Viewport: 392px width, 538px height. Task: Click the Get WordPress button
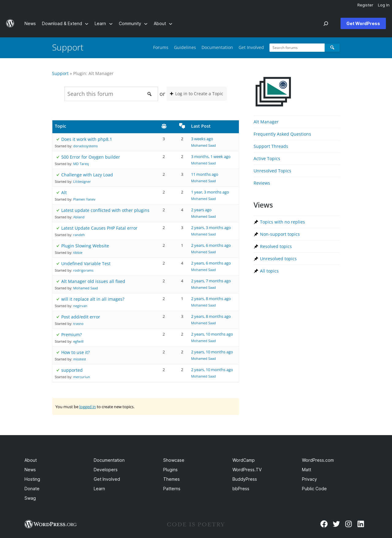pyautogui.click(x=363, y=24)
